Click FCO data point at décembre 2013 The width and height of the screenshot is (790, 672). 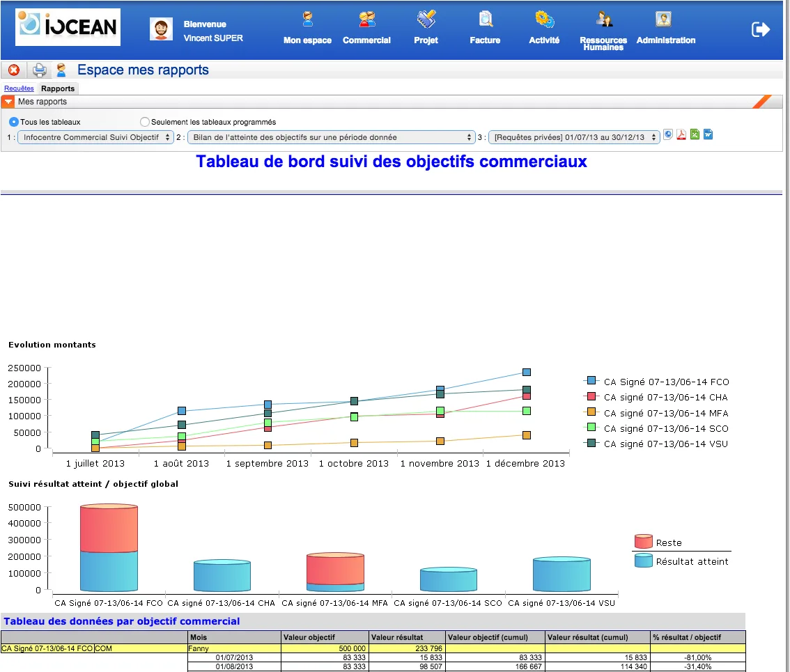[x=527, y=373]
